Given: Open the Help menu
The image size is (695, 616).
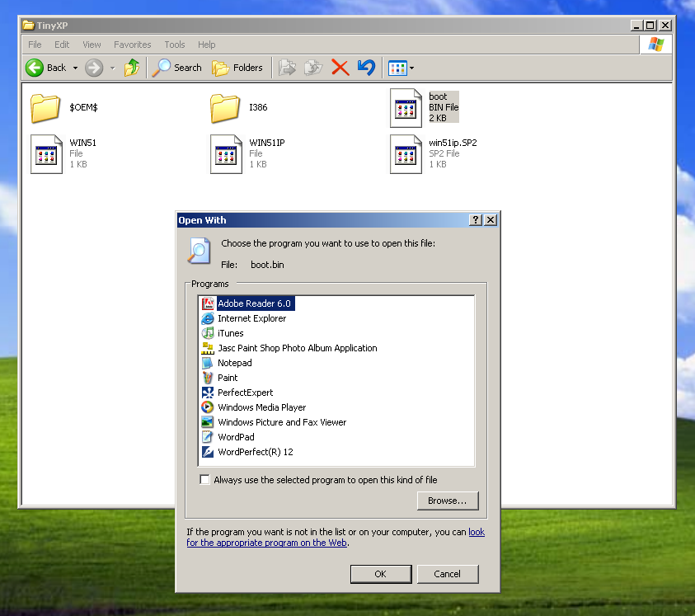Looking at the screenshot, I should click(207, 45).
